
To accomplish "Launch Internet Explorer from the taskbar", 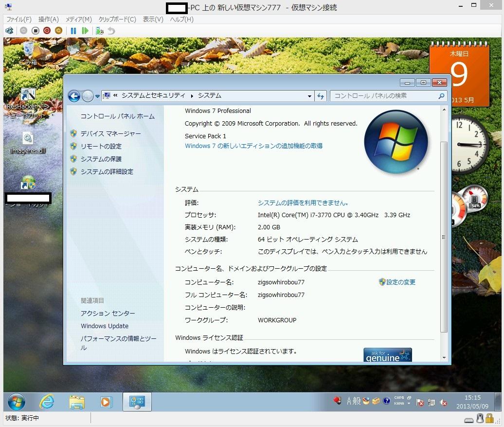I will pyautogui.click(x=47, y=402).
